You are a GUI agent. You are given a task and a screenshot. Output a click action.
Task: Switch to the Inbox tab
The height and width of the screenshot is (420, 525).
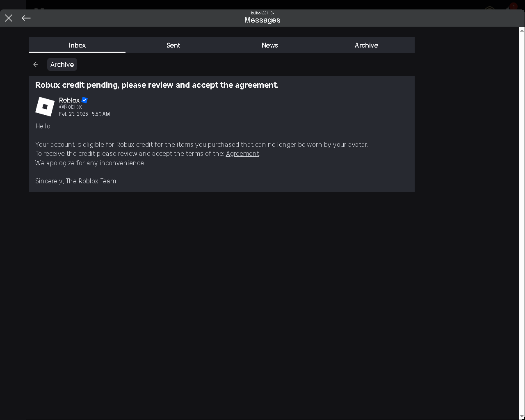[77, 45]
